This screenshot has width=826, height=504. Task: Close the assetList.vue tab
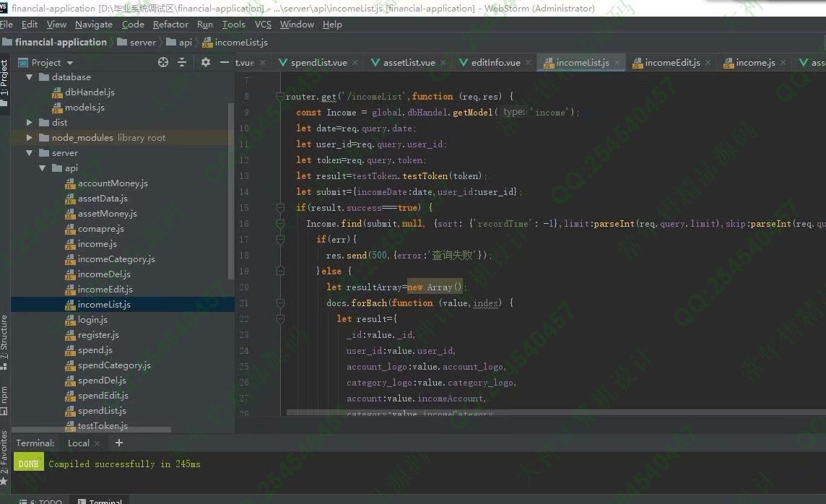coord(443,63)
